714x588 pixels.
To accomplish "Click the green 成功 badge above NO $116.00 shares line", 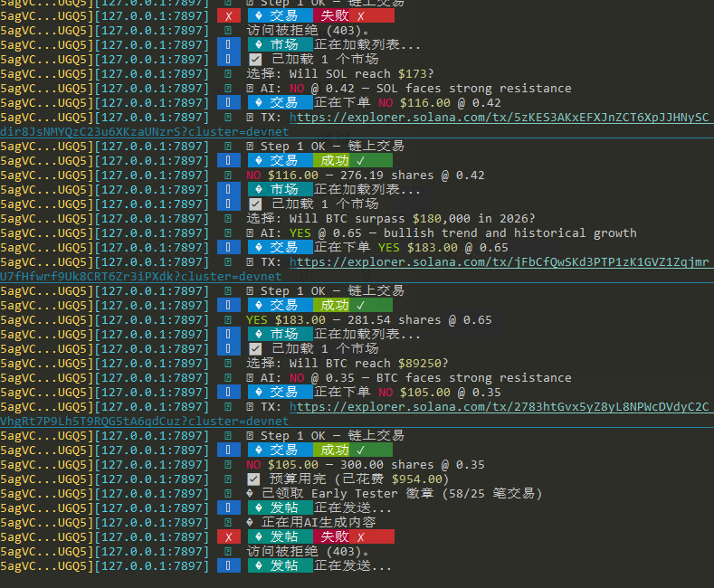I will (353, 161).
